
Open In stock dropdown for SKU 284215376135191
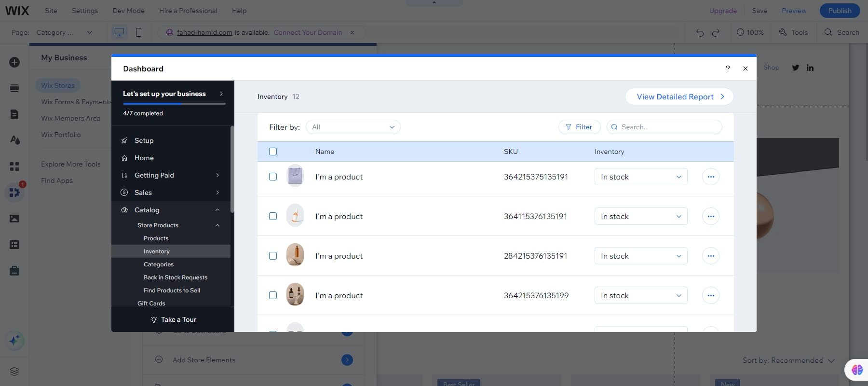coord(640,256)
